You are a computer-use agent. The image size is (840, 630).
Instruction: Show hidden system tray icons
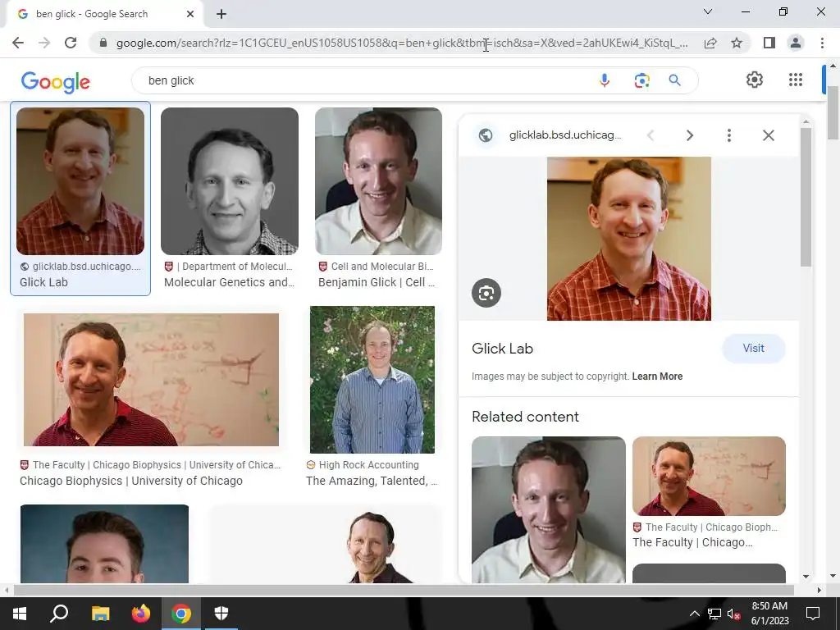pyautogui.click(x=694, y=614)
